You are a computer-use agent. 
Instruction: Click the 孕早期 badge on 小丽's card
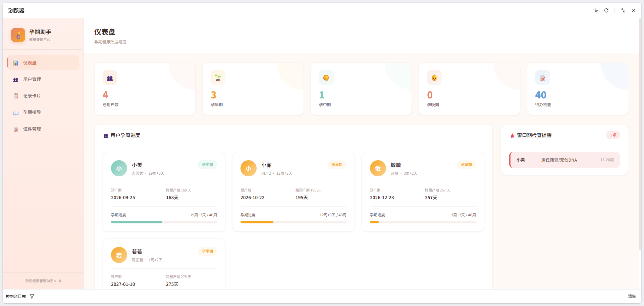[x=336, y=165]
